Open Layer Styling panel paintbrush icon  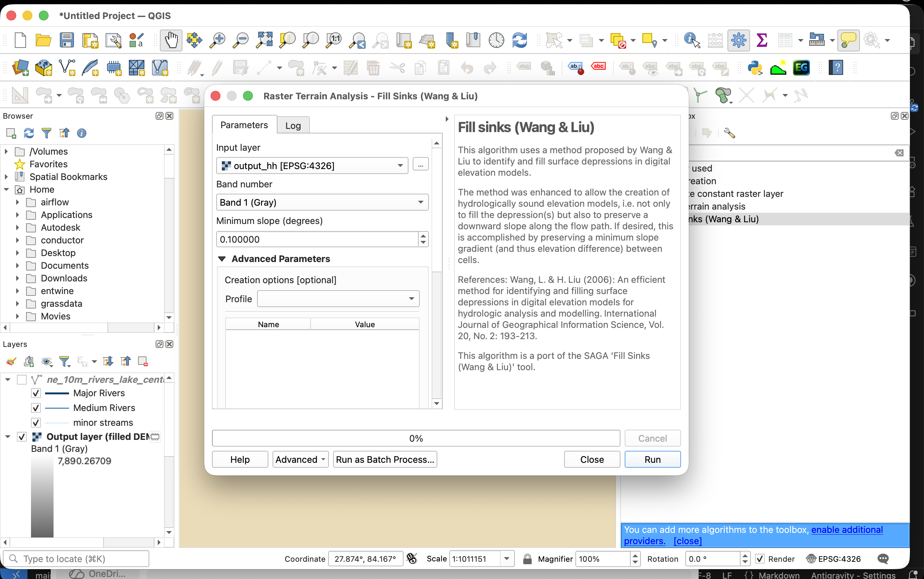[x=11, y=361]
